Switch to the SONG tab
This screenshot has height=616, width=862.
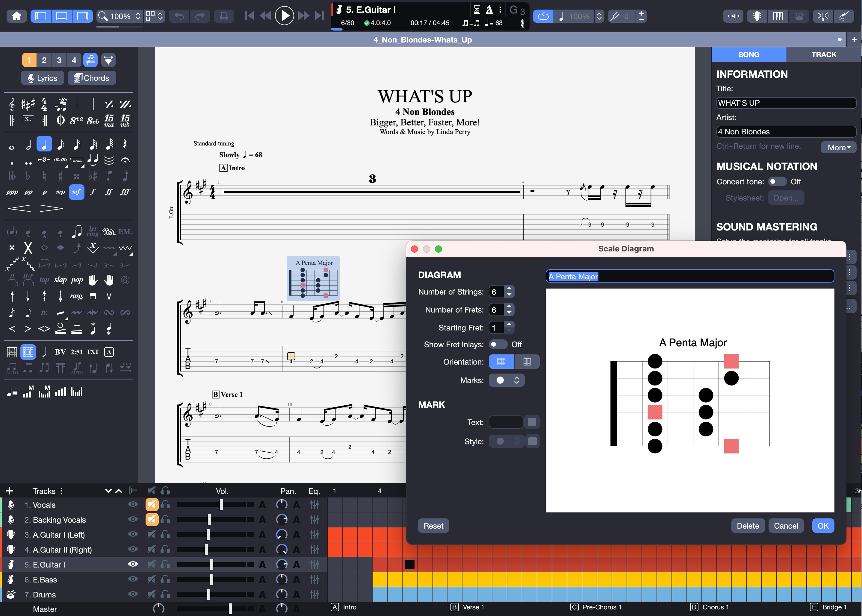748,54
